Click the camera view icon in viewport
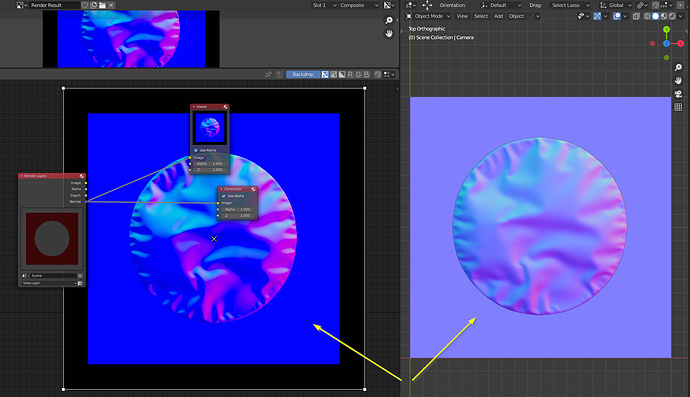 click(x=678, y=94)
